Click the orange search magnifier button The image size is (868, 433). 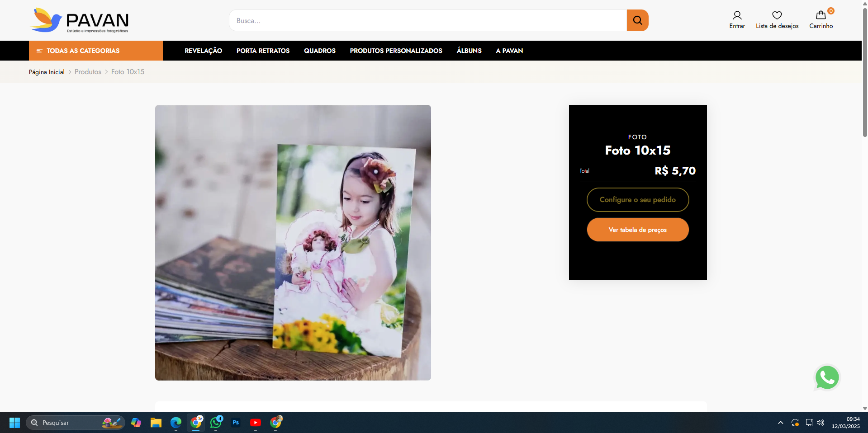pos(637,20)
